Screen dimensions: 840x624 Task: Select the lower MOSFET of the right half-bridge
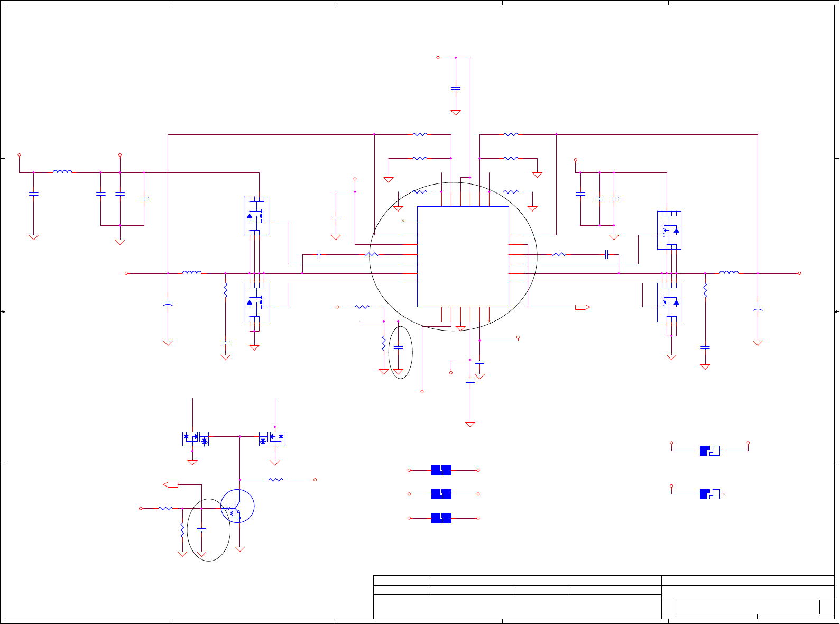669,302
